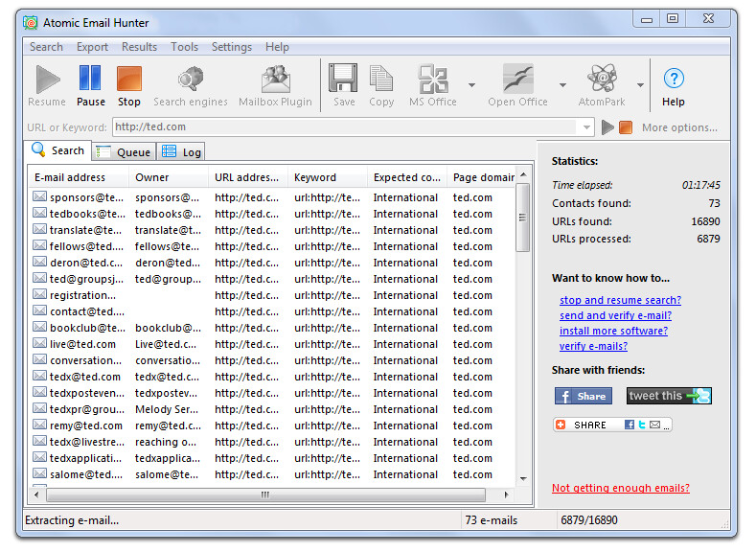Click envelope icon for tedbooks@te... row
The width and height of the screenshot is (756, 552).
coord(39,213)
